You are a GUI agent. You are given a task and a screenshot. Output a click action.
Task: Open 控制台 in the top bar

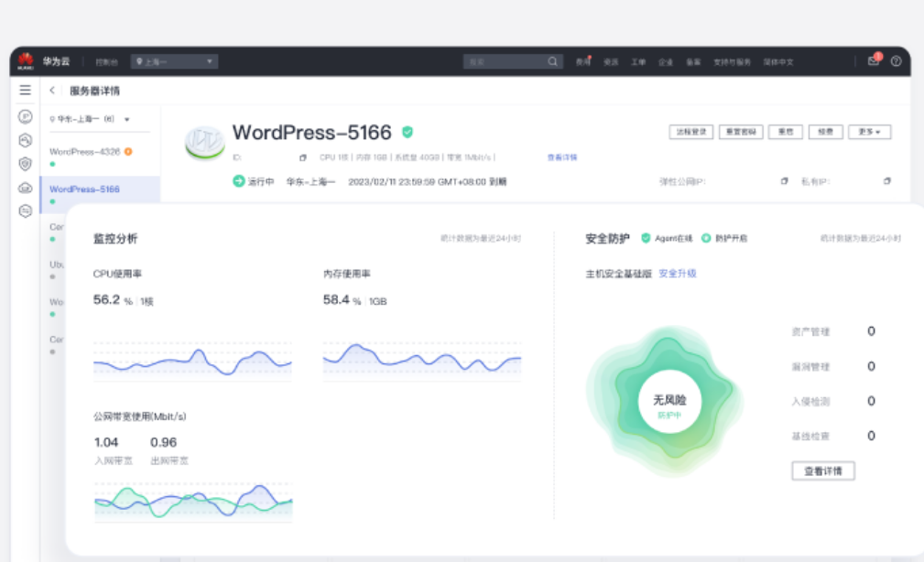point(106,61)
